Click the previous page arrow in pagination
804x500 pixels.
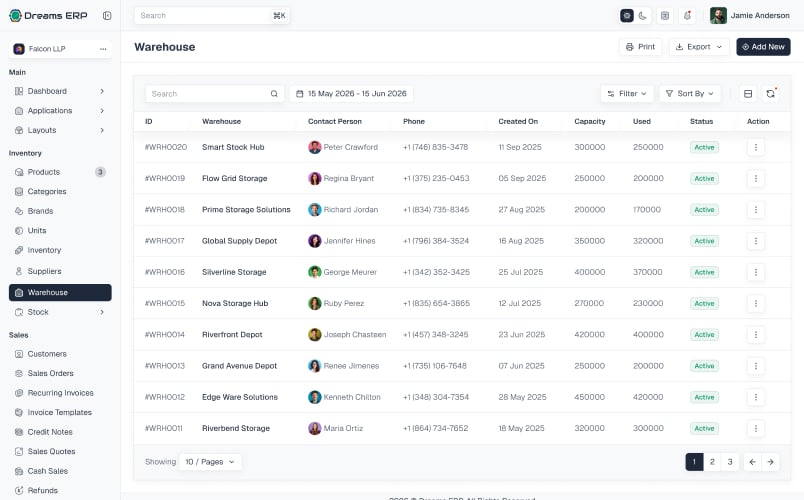coord(752,462)
